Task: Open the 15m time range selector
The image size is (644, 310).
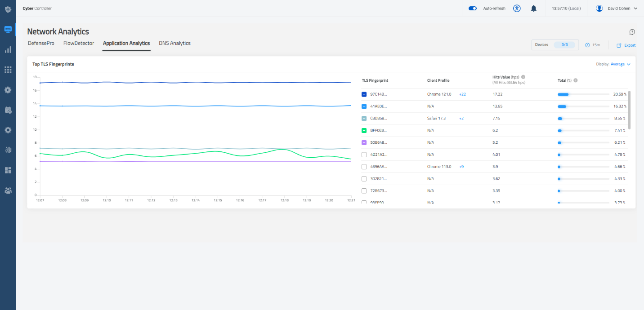Action: pyautogui.click(x=593, y=45)
